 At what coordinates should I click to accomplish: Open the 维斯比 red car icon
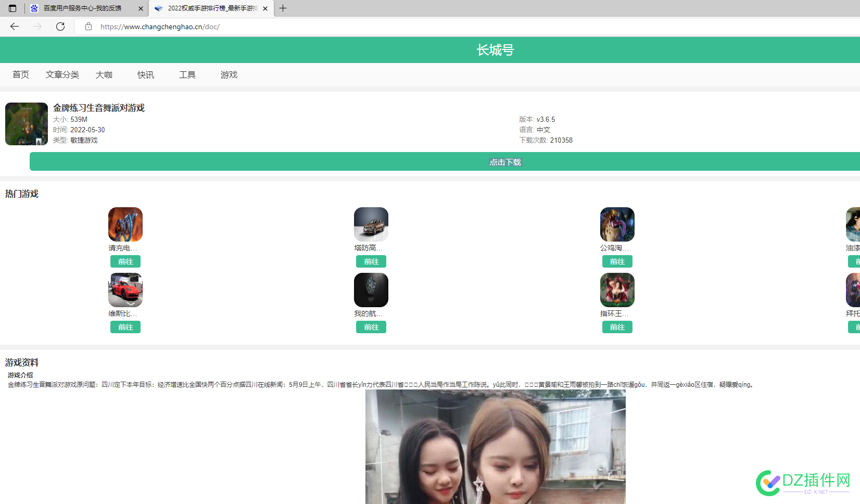click(125, 290)
